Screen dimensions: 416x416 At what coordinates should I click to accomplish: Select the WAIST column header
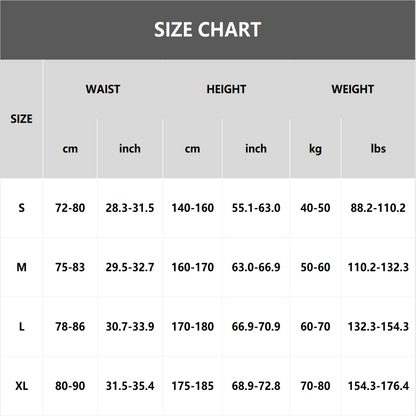click(x=103, y=89)
